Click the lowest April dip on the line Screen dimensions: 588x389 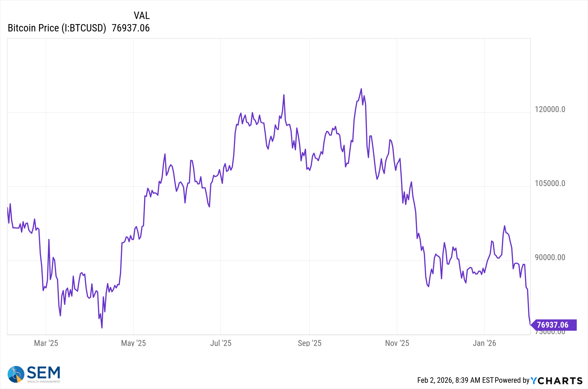pos(102,328)
